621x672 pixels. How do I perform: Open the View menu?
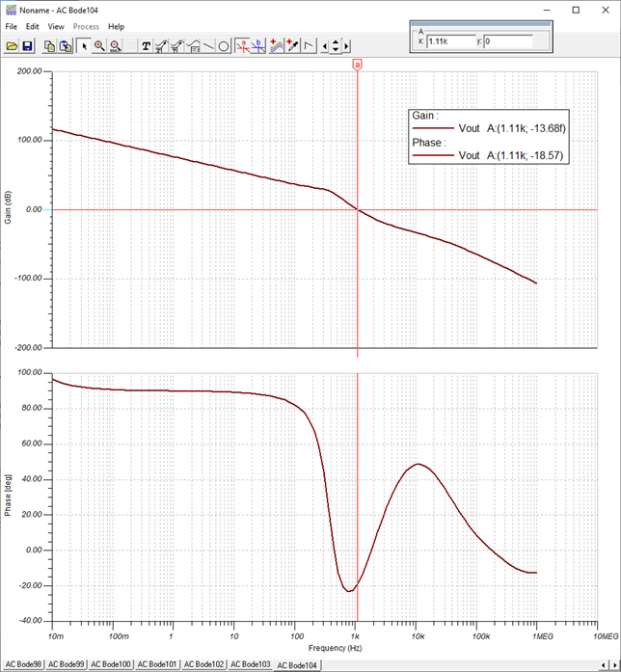tap(56, 27)
